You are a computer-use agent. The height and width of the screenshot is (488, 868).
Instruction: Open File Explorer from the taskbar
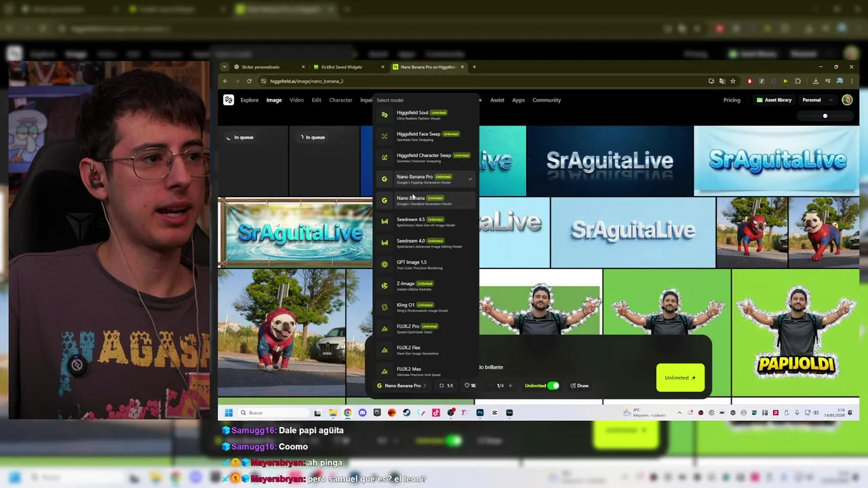click(332, 413)
